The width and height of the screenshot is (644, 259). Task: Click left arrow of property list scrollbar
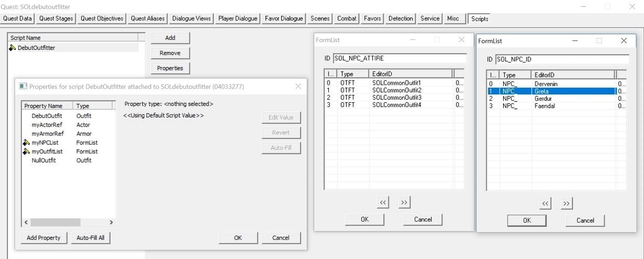coord(26,222)
